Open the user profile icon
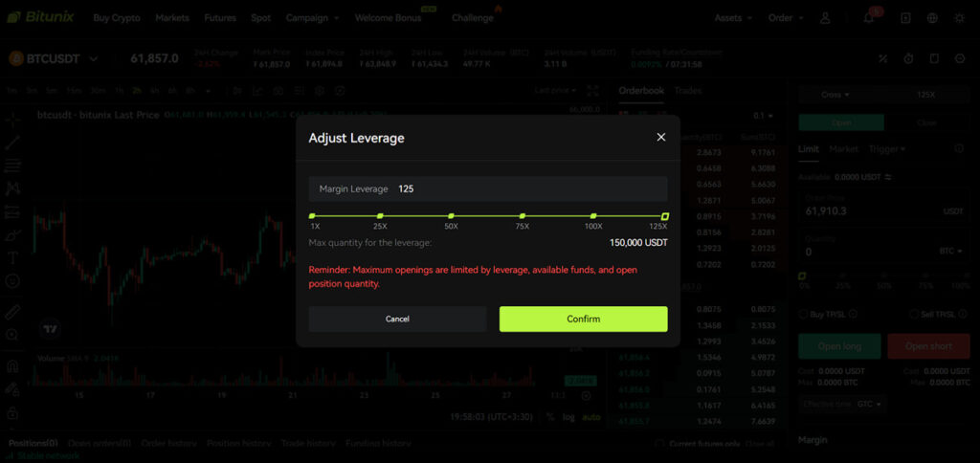The image size is (980, 463). click(825, 18)
